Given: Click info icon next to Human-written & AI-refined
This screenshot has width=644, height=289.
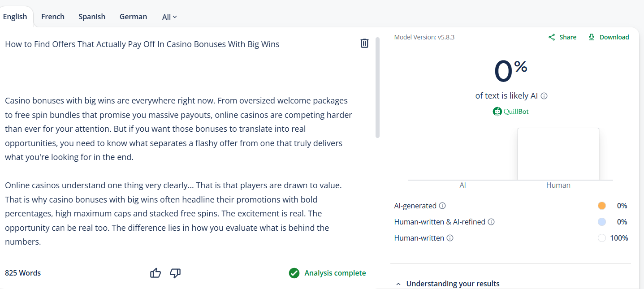Looking at the screenshot, I should point(491,222).
